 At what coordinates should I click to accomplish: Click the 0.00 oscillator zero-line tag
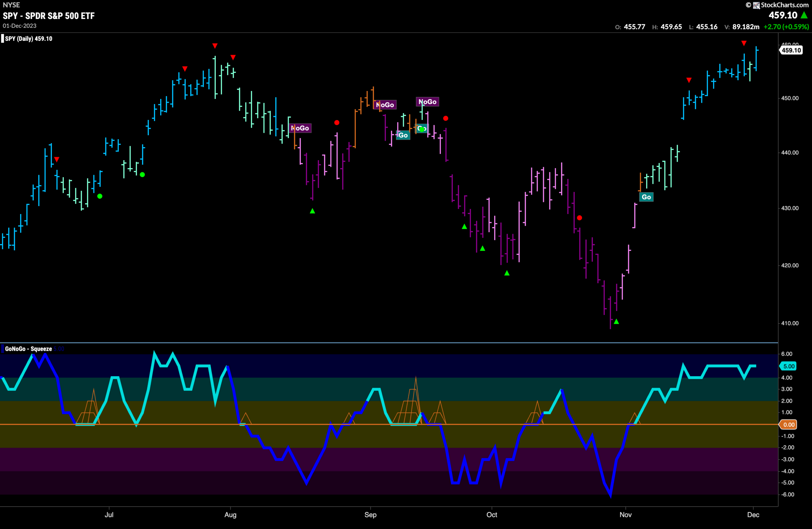(x=788, y=425)
